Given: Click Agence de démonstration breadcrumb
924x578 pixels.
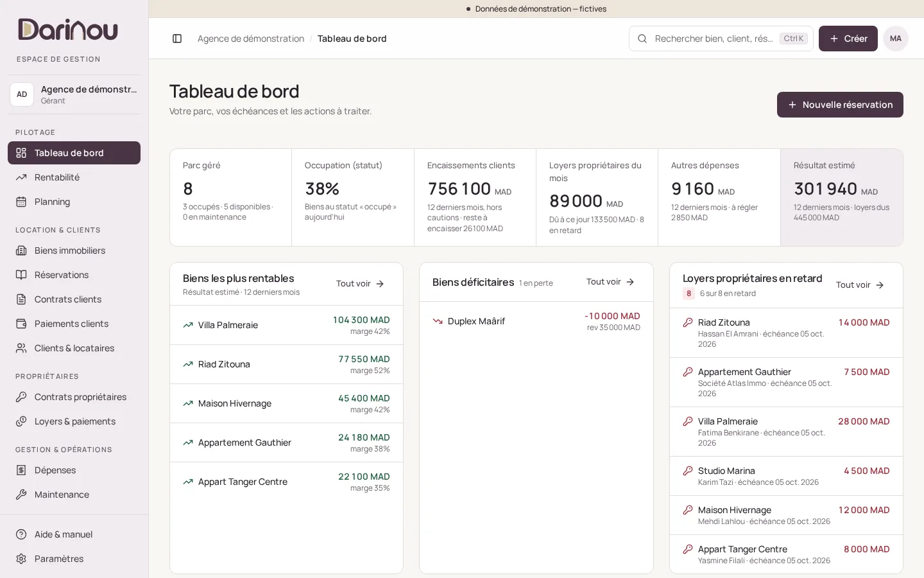Looking at the screenshot, I should [x=251, y=39].
